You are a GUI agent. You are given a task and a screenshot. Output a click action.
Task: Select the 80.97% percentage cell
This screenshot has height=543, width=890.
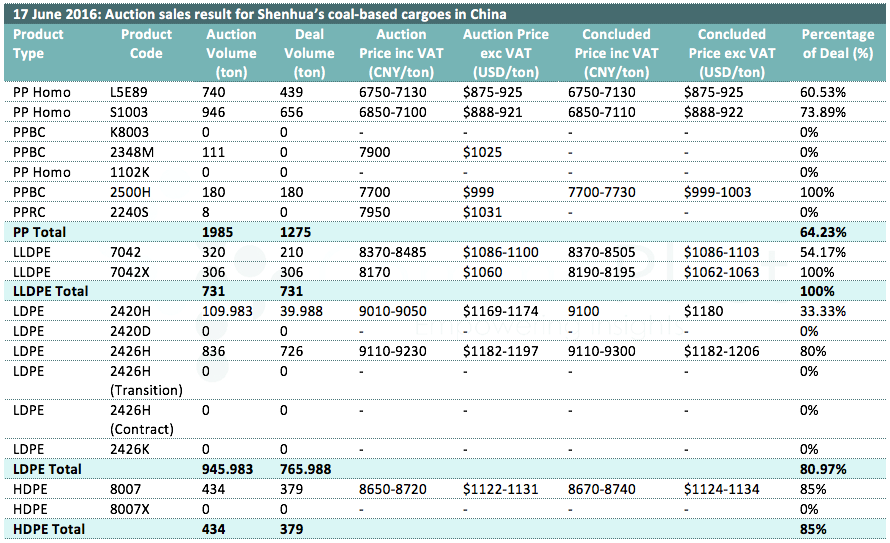[824, 469]
